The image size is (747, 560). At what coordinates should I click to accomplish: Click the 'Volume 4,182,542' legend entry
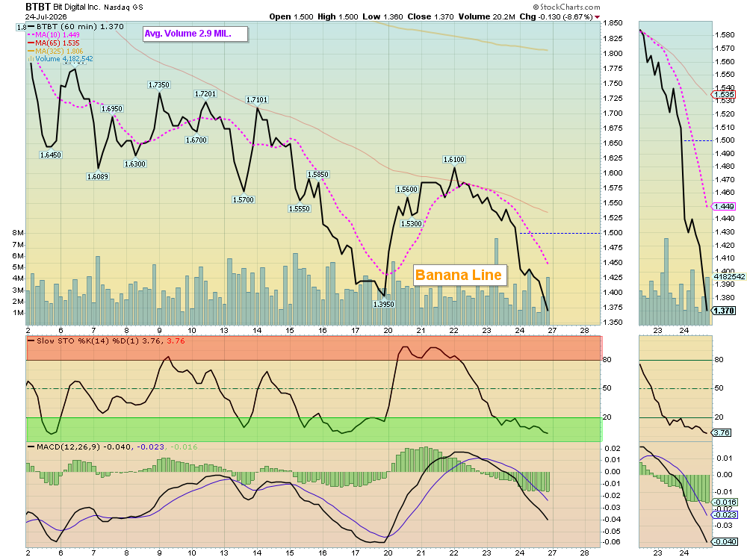click(60, 58)
